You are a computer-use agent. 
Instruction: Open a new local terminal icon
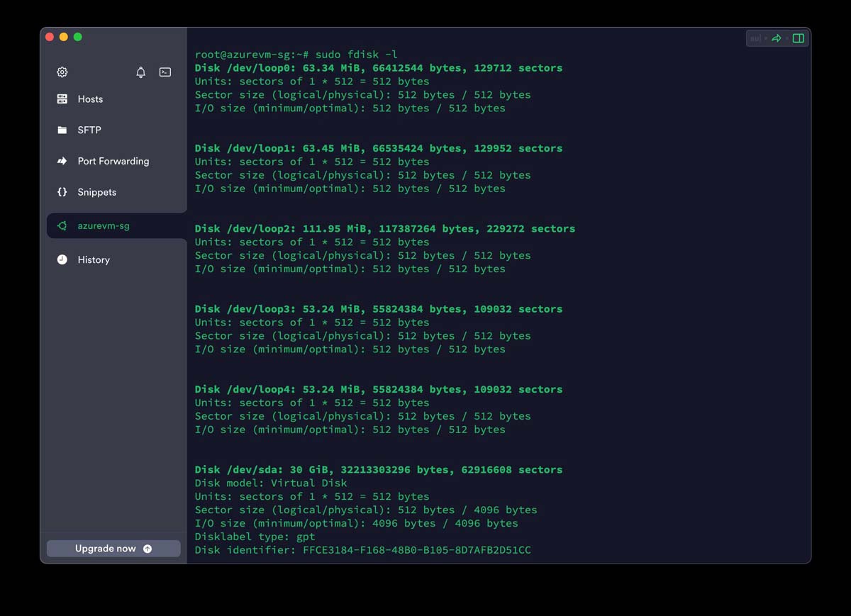165,72
